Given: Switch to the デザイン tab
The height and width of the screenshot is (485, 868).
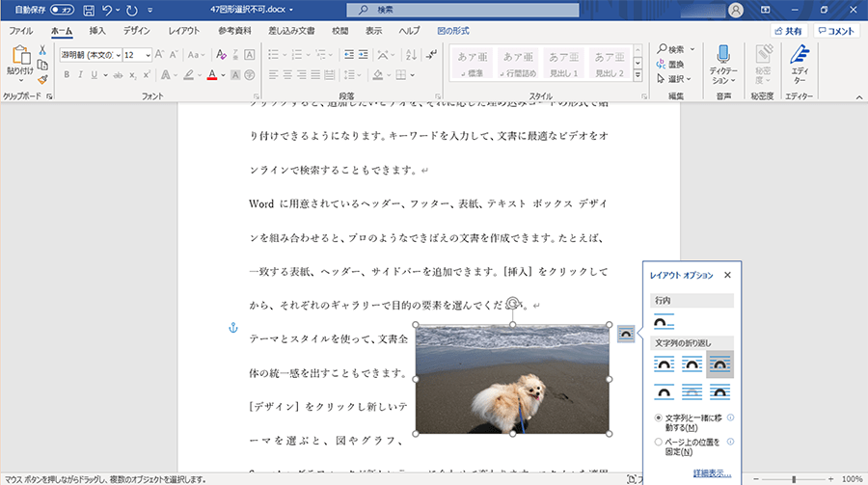Looking at the screenshot, I should coord(136,31).
